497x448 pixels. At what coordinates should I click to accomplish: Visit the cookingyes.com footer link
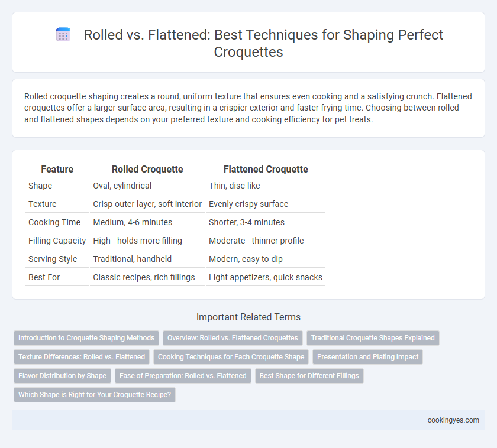453,420
